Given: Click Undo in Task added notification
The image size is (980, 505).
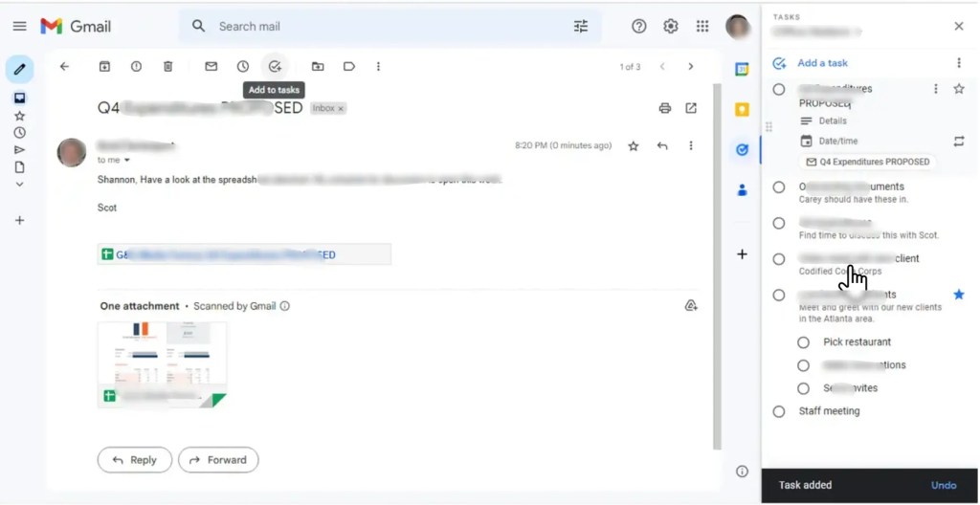Looking at the screenshot, I should [943, 485].
